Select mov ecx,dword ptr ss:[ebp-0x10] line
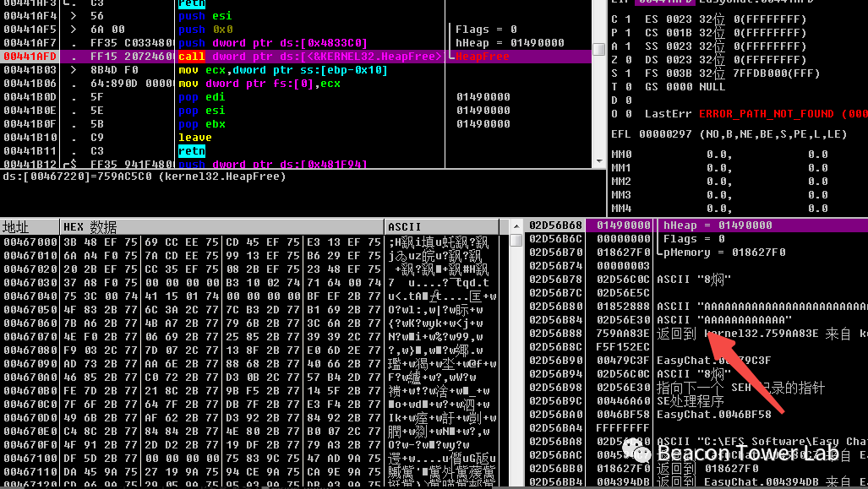Viewport: 868px width, 489px height. coord(283,70)
